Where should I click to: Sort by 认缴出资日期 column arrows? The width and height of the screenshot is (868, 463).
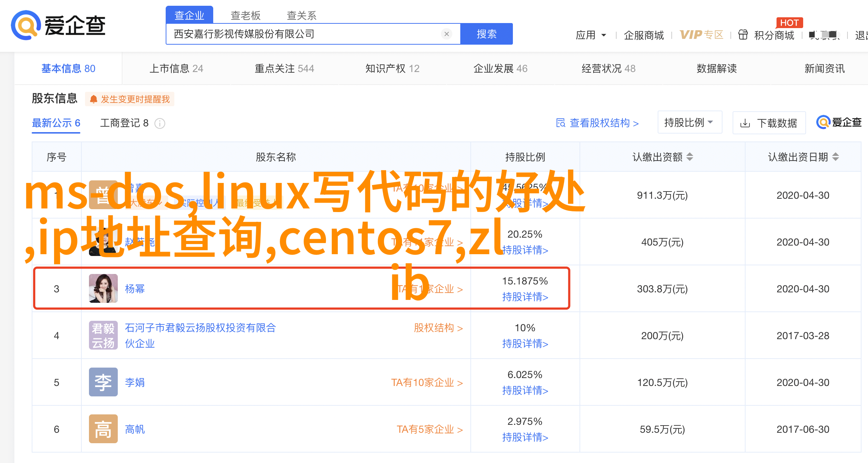point(836,157)
